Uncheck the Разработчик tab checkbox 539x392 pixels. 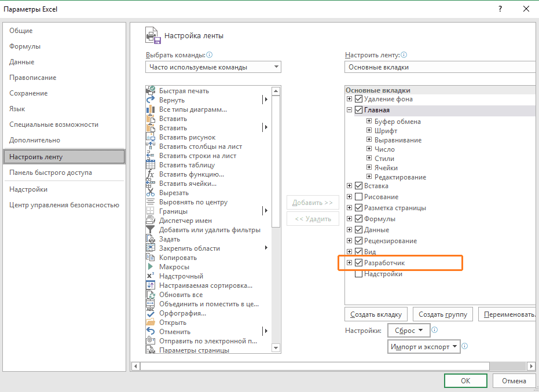[x=359, y=263]
